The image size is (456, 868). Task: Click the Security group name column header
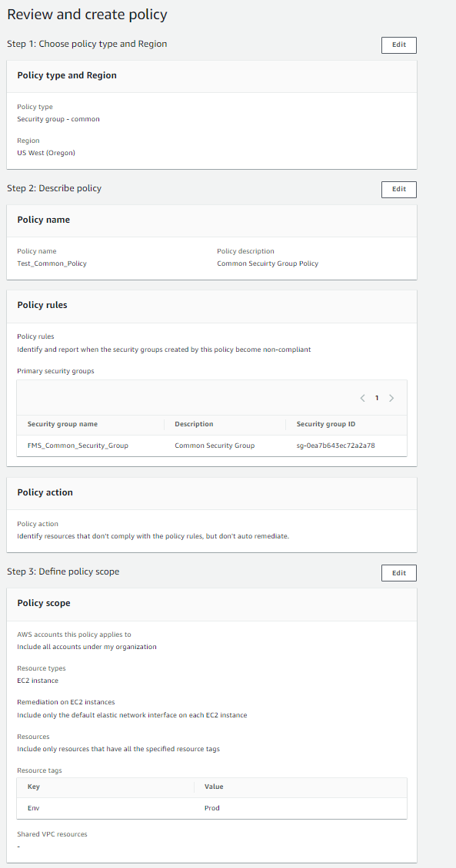pos(72,425)
